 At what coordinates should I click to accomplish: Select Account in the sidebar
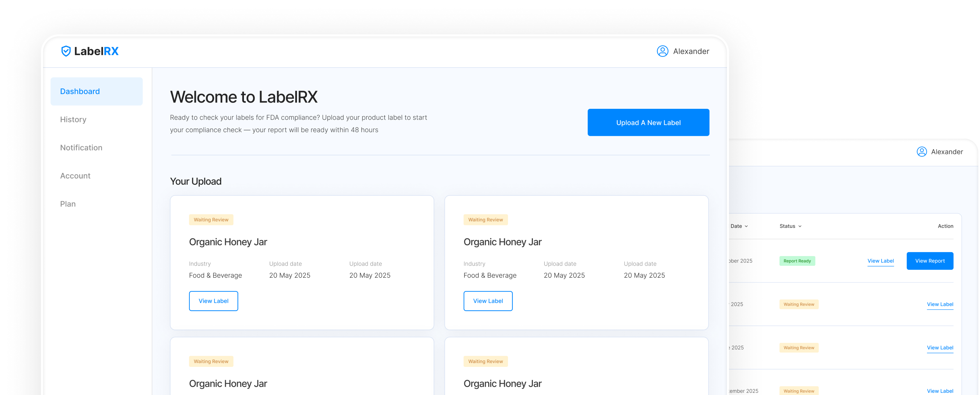tap(75, 176)
